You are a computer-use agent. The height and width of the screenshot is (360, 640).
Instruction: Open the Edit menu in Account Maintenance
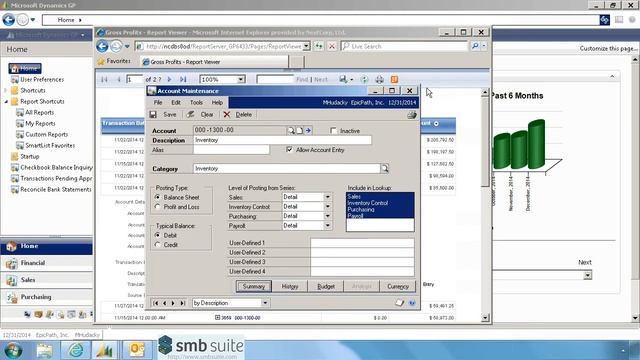[176, 102]
